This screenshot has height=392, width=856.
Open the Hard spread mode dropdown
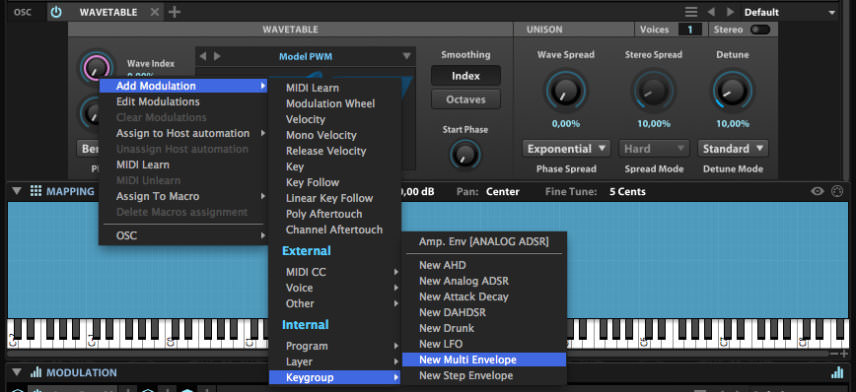[x=653, y=149]
